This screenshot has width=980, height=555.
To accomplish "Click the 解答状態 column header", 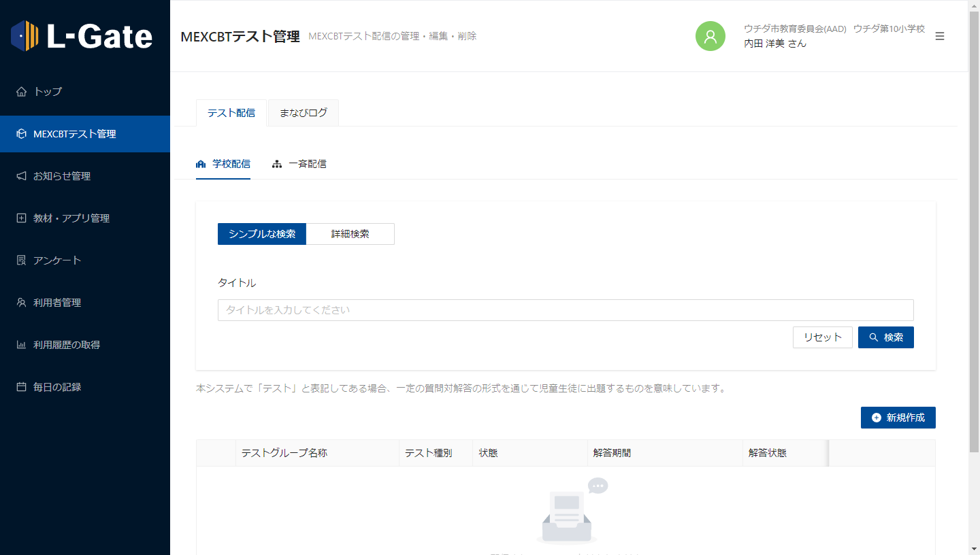I will coord(785,453).
